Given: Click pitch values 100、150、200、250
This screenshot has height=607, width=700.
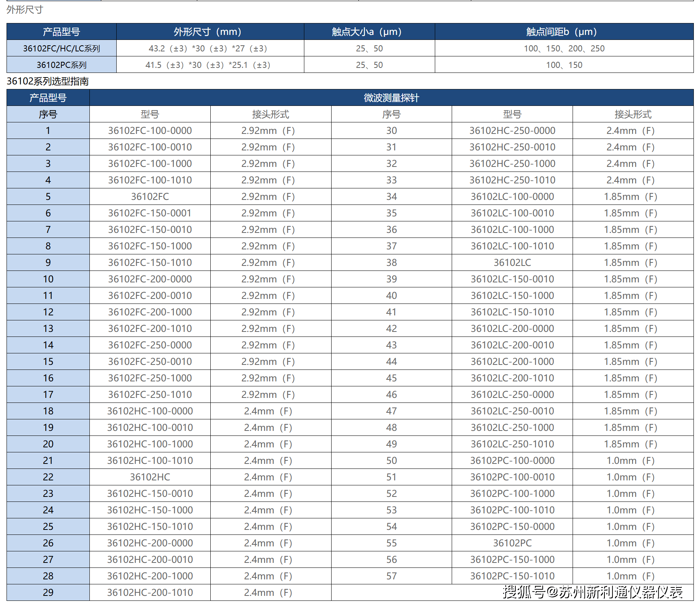Looking at the screenshot, I should 564,48.
